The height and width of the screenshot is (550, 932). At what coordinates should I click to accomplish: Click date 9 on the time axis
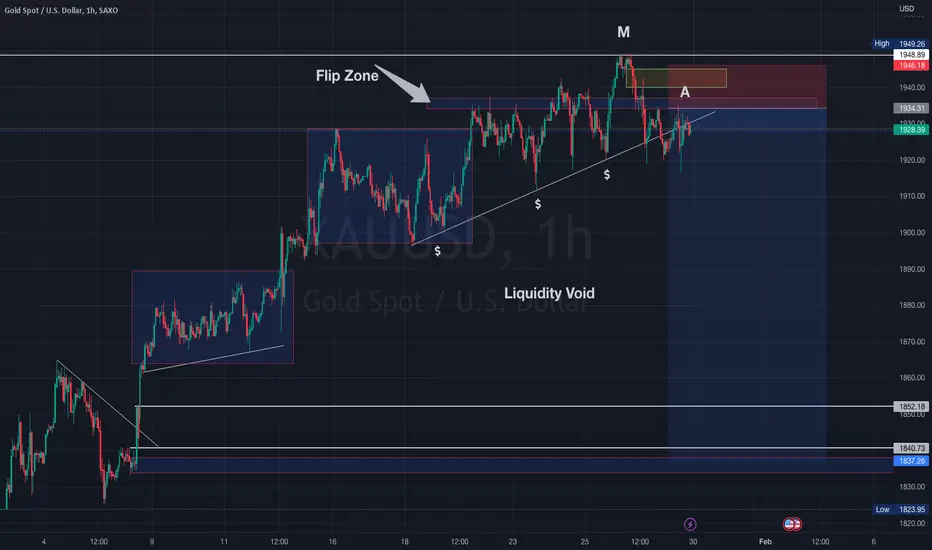coord(152,542)
